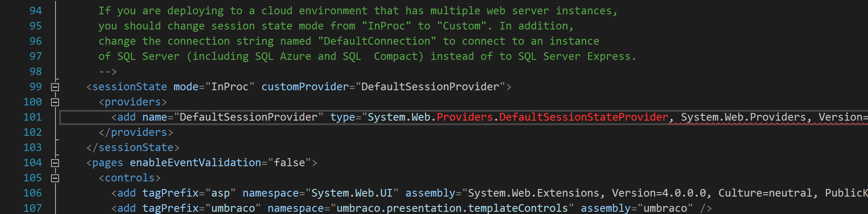Image resolution: width=868 pixels, height=214 pixels.
Task: Click the closing </sessionState> tag
Action: click(132, 147)
